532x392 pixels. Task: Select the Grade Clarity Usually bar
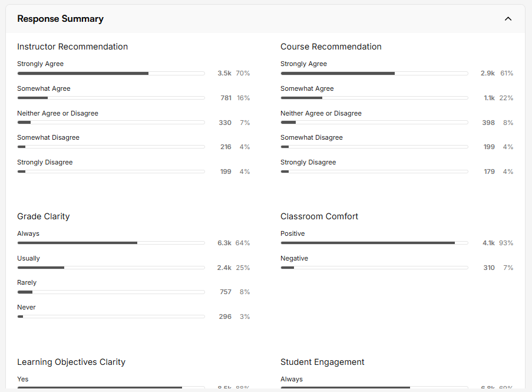(111, 268)
